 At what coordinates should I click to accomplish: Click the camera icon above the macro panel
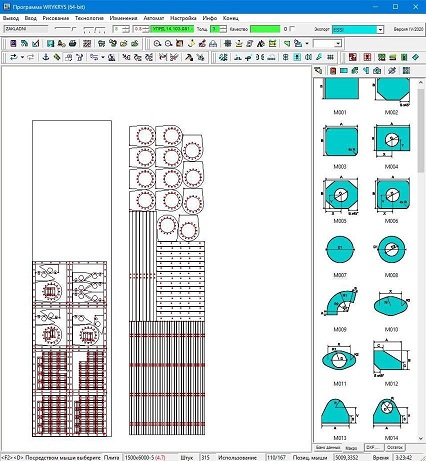[x=377, y=71]
